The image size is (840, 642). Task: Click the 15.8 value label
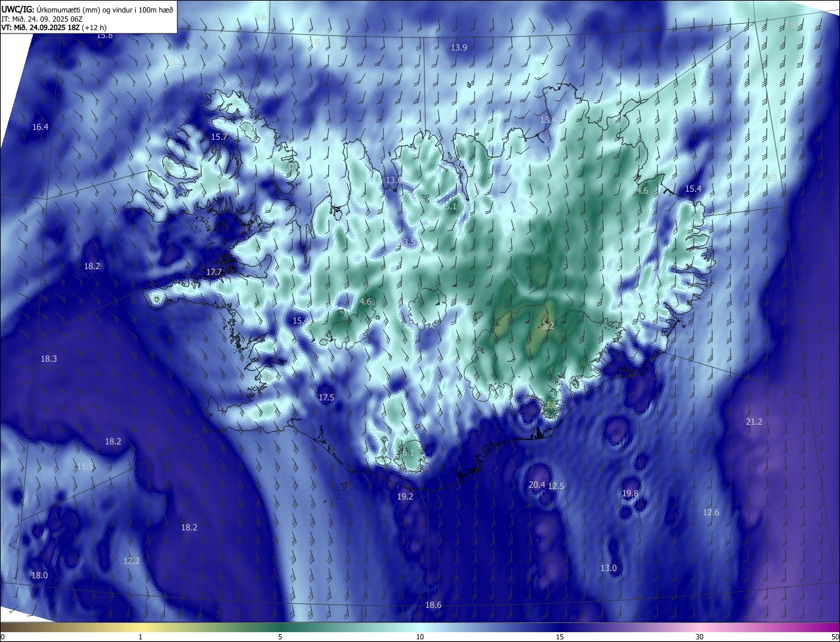tap(104, 35)
